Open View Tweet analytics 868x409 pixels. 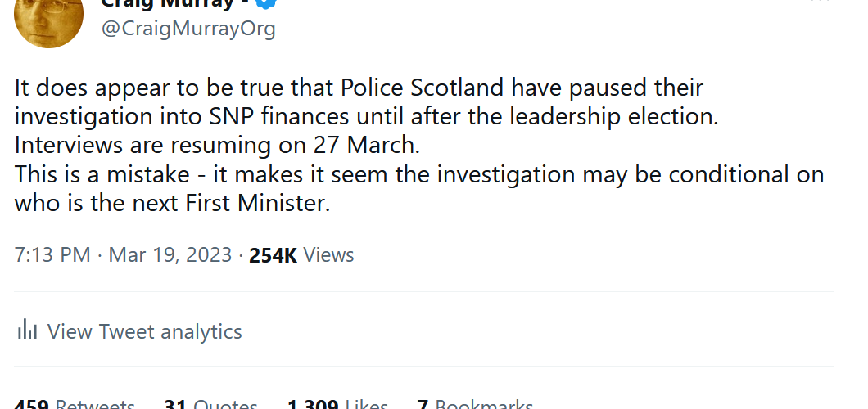144,331
